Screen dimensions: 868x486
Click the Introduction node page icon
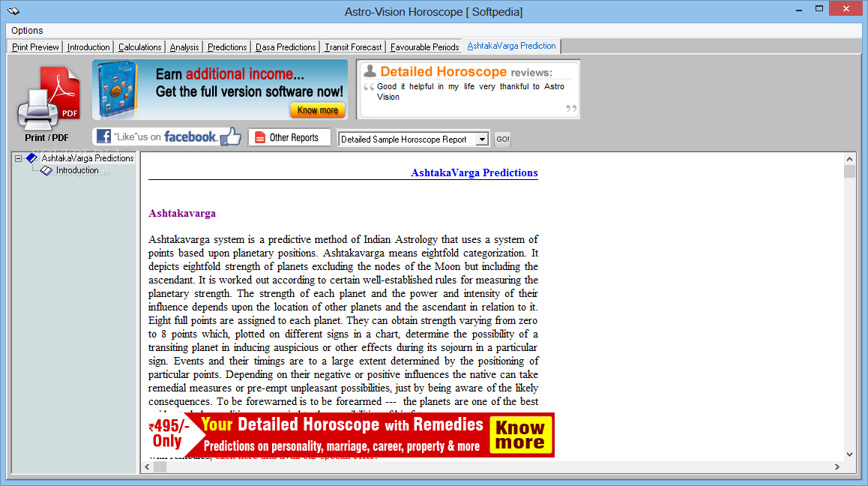coord(46,171)
